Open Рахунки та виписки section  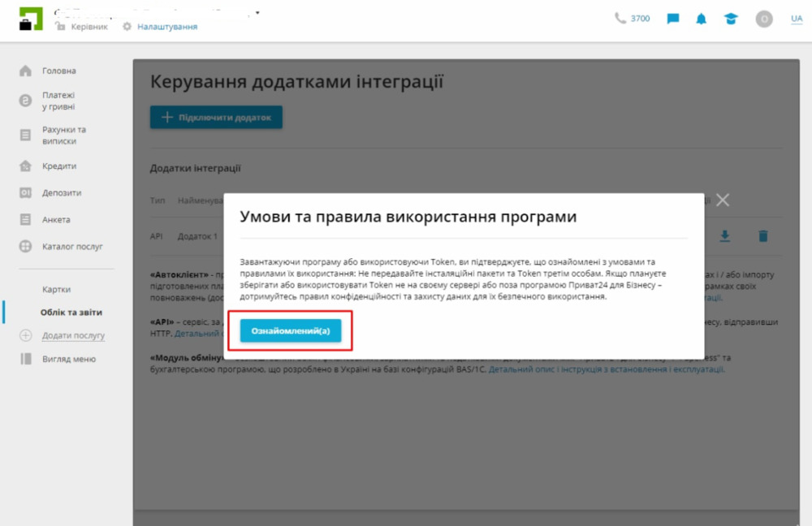[x=63, y=136]
